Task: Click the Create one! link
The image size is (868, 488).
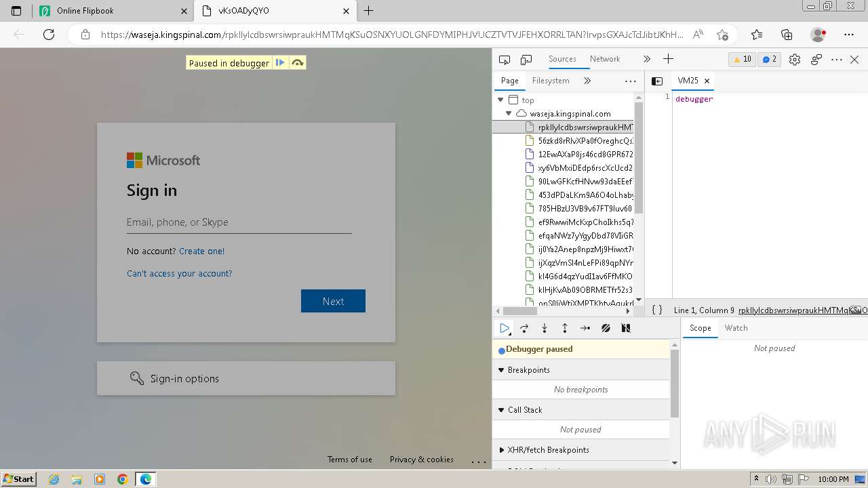Action: point(201,251)
